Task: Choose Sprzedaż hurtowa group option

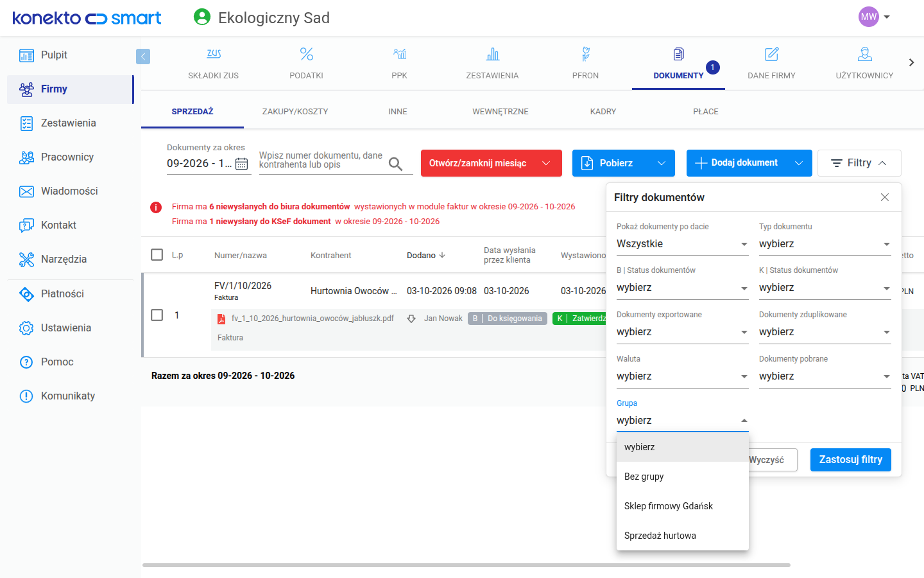Action: point(683,536)
